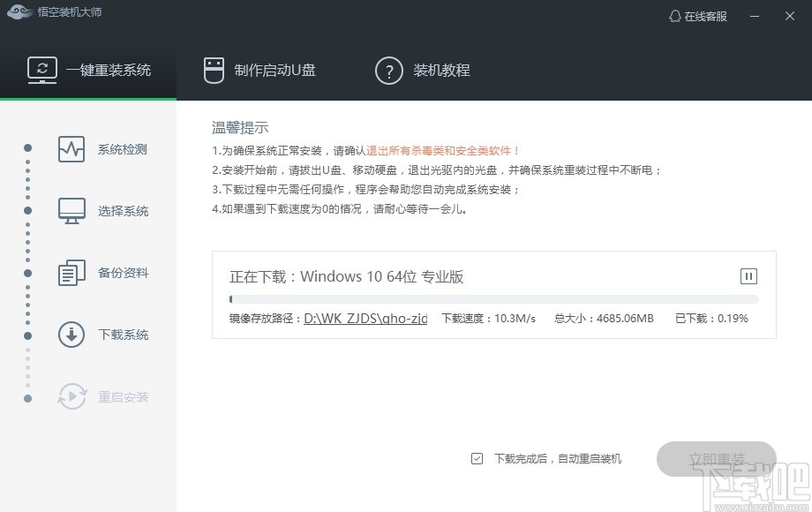Select the 系统检测 step icon in sidebar

tap(71, 148)
